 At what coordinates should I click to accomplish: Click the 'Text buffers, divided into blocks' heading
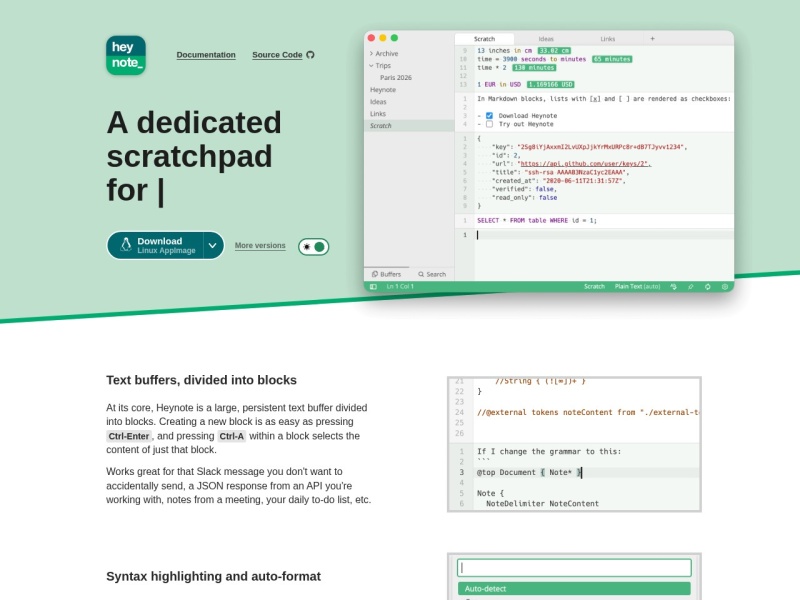(x=202, y=380)
